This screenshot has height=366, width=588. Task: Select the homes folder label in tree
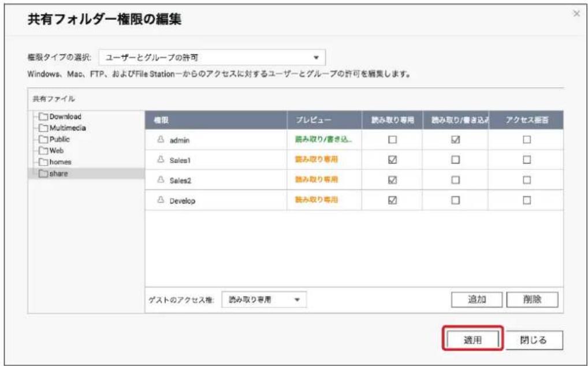point(61,162)
